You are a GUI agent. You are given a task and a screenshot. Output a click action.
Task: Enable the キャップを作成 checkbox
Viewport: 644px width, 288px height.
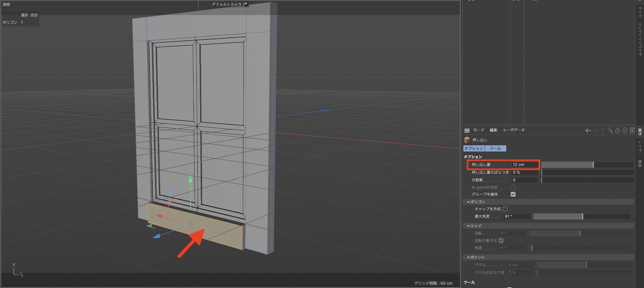tap(505, 209)
